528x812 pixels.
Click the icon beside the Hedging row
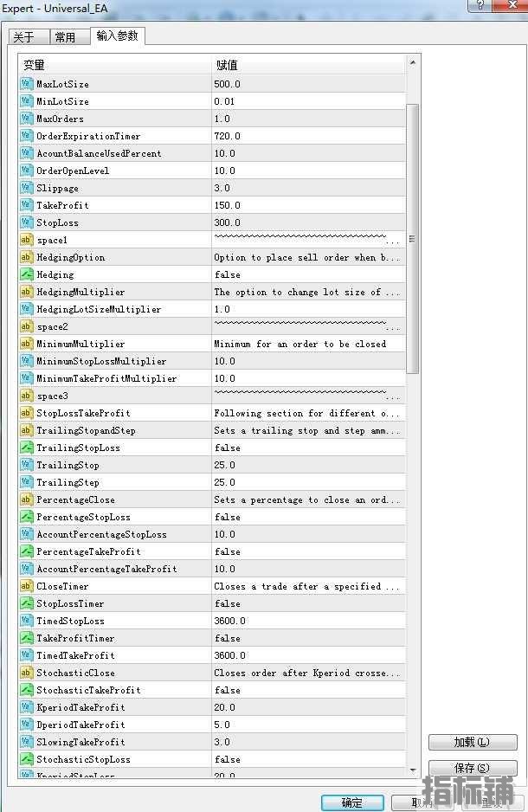pyautogui.click(x=26, y=274)
